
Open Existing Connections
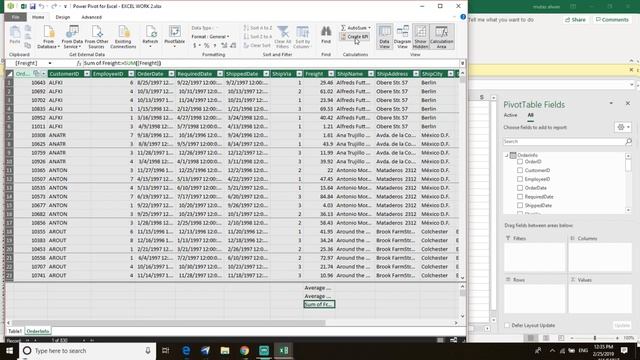click(123, 37)
